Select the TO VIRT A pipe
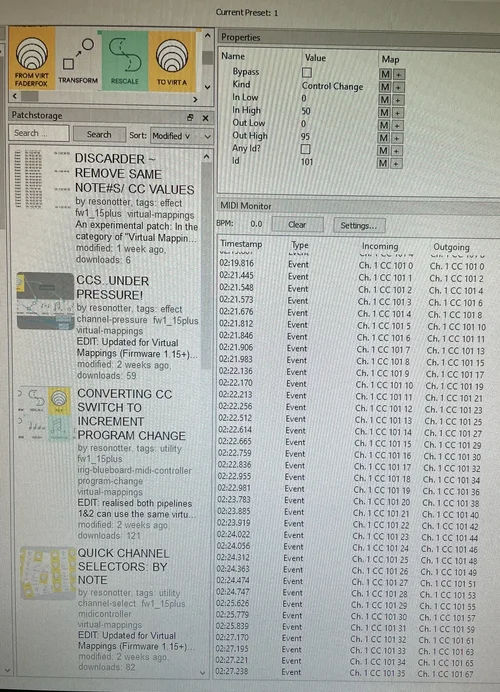The height and width of the screenshot is (692, 500). pyautogui.click(x=172, y=60)
